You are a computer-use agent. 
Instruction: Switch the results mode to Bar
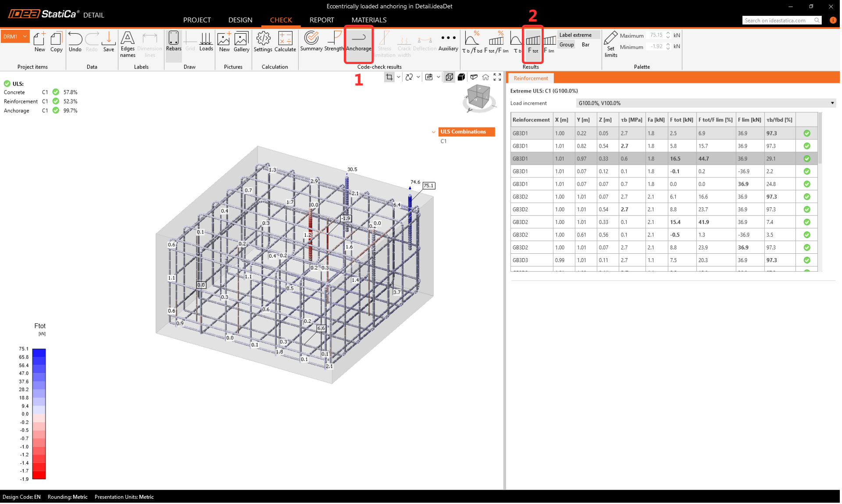point(585,45)
